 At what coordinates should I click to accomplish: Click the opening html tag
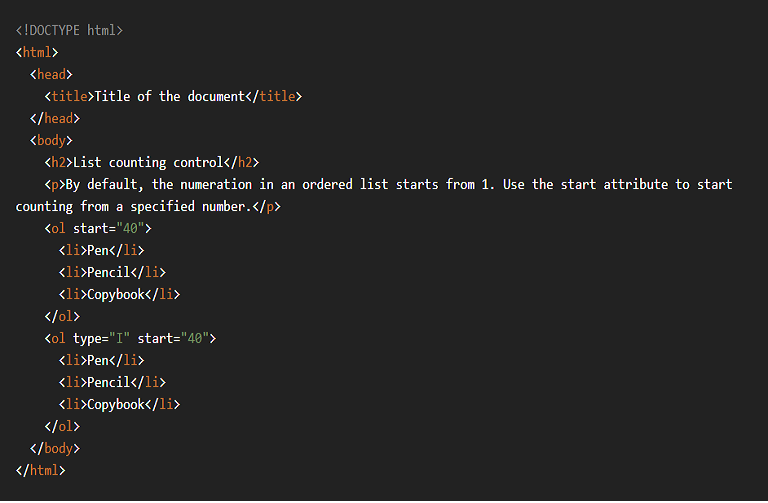pos(37,52)
